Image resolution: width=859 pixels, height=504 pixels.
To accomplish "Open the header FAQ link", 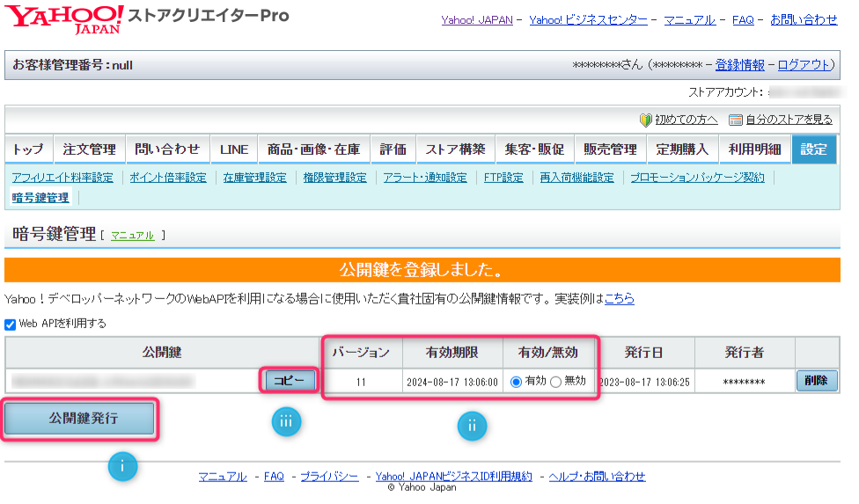I will (x=743, y=20).
